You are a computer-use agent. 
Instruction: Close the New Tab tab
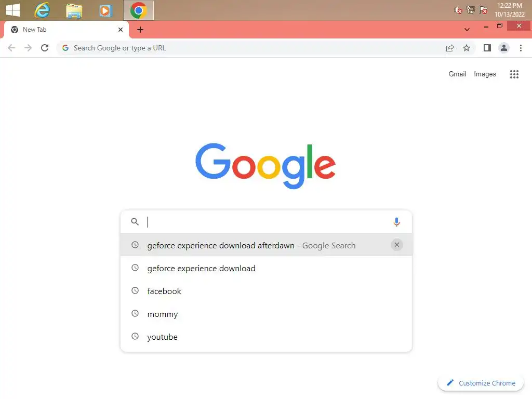pos(121,30)
